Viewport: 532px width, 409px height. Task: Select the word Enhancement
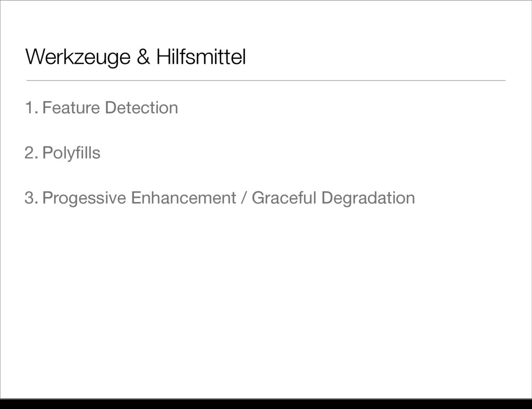tap(183, 198)
